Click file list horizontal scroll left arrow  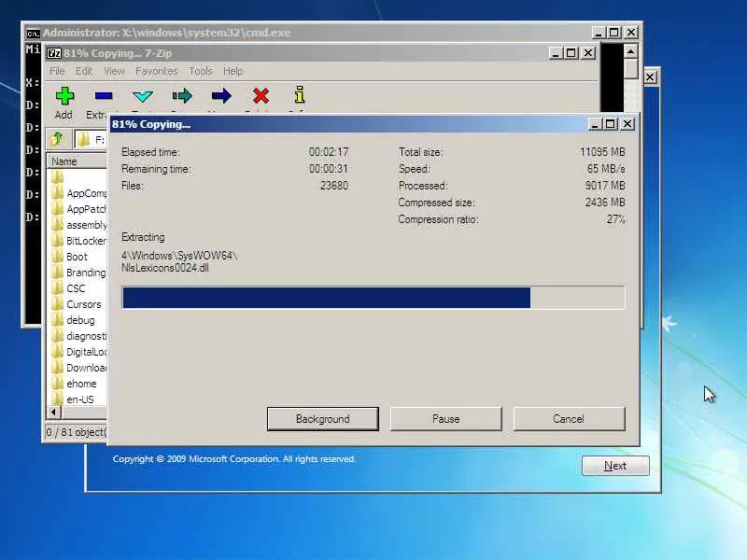tap(54, 412)
